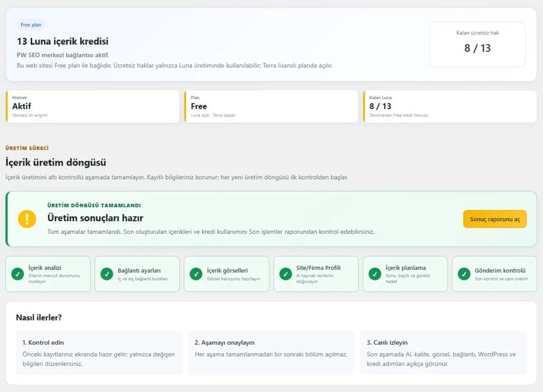Viewport: 543px width, 392px height.
Task: Click the Free plan badge label
Action: 31,25
